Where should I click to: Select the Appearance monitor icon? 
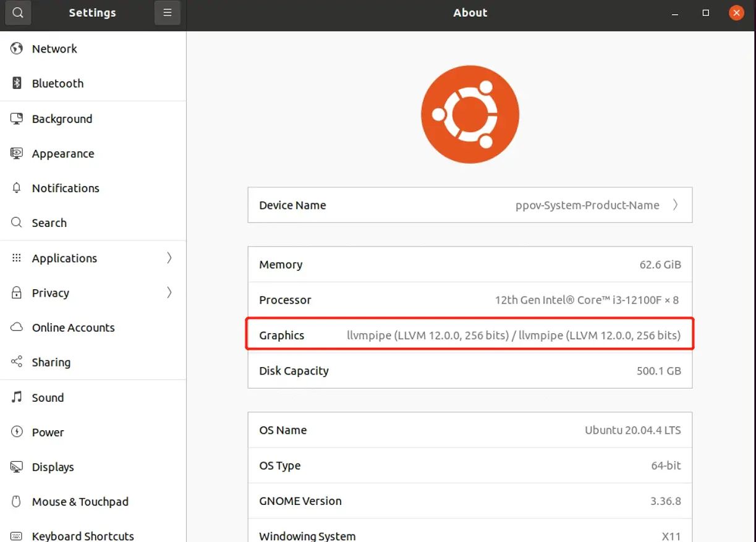pos(16,153)
